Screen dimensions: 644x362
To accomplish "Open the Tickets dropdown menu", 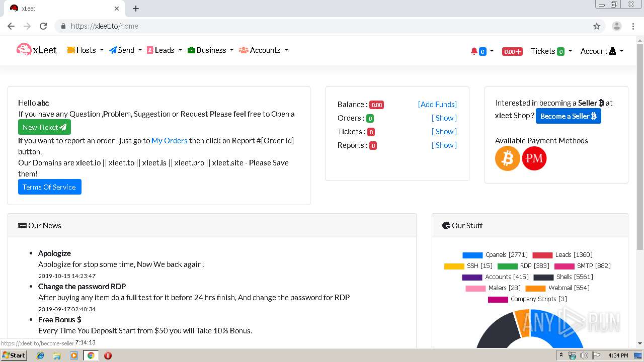I will 551,51.
